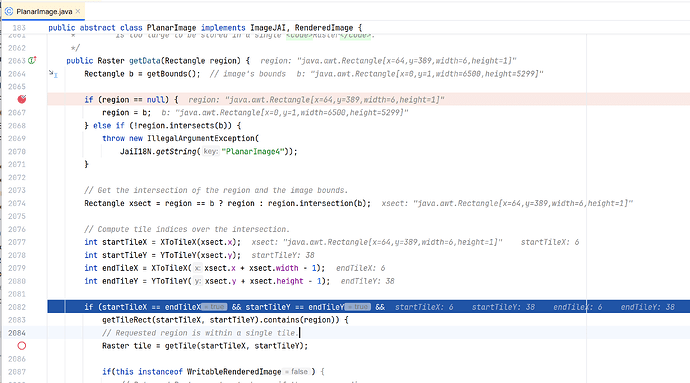Click the Java class icon on PlanarImage.java tab
The image size is (690, 383).
[x=9, y=11]
